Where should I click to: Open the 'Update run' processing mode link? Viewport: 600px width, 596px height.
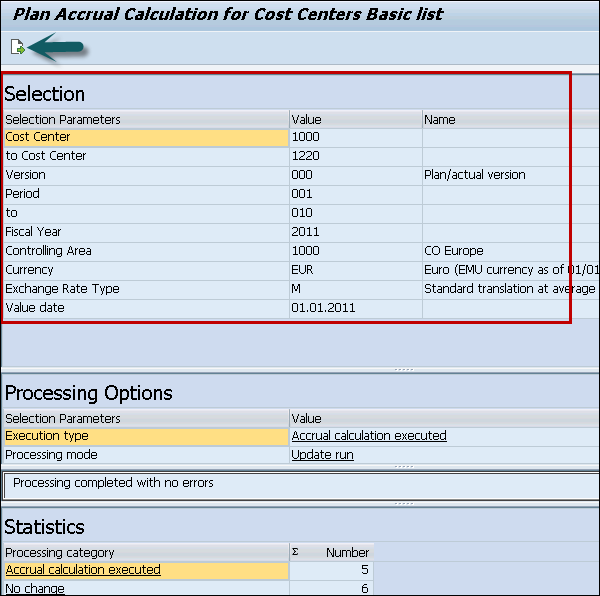322,455
